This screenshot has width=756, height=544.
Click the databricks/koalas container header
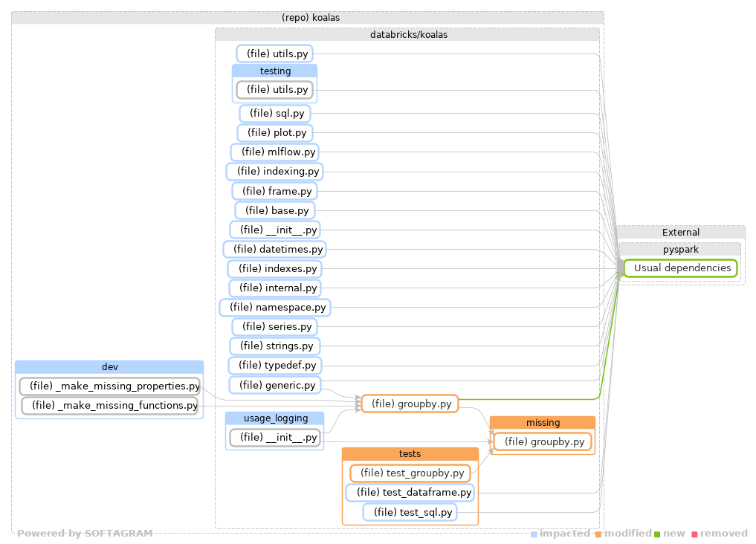tap(407, 33)
